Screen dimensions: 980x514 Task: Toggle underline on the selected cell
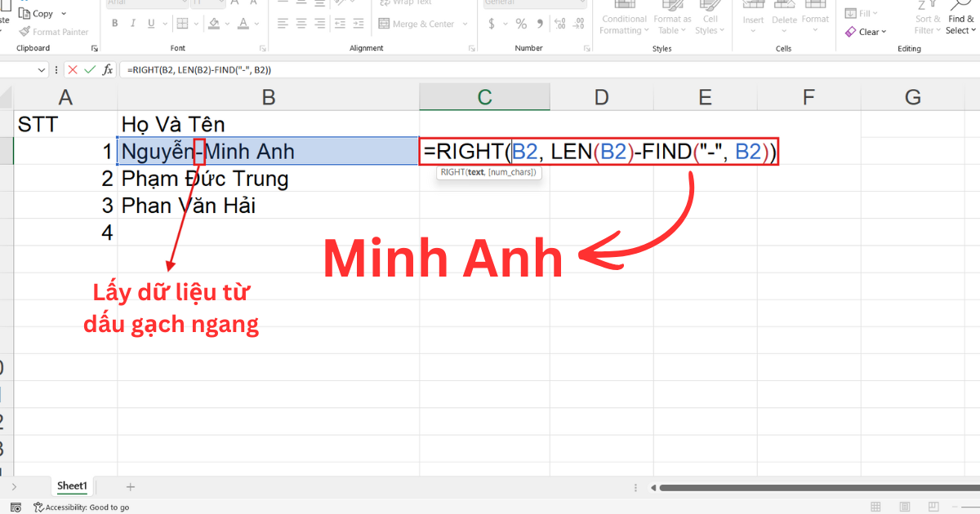coord(150,23)
